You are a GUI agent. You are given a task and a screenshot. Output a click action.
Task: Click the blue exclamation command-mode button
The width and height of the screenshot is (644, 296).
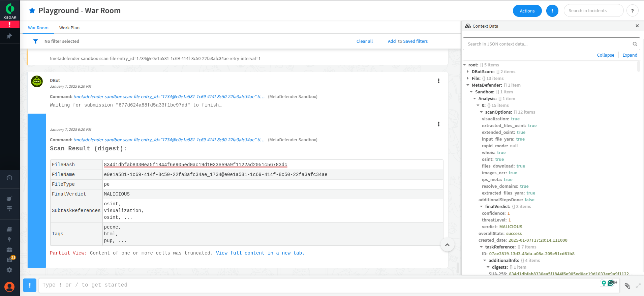point(30,285)
